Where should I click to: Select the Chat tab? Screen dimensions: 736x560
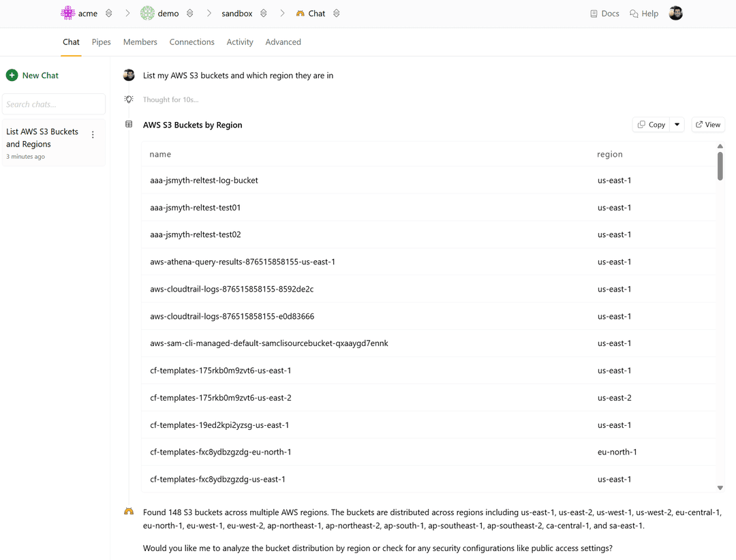point(71,42)
